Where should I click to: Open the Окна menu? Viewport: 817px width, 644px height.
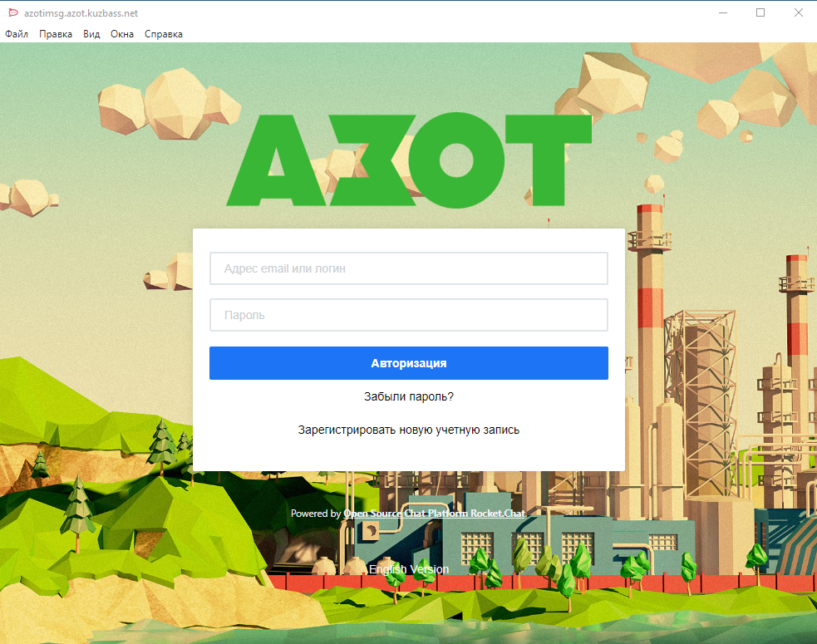(122, 34)
